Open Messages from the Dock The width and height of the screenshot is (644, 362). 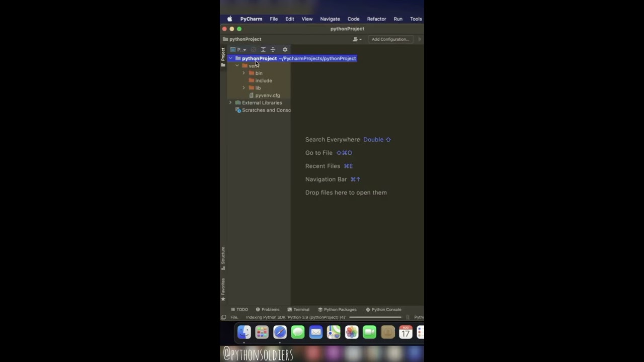coord(298,332)
